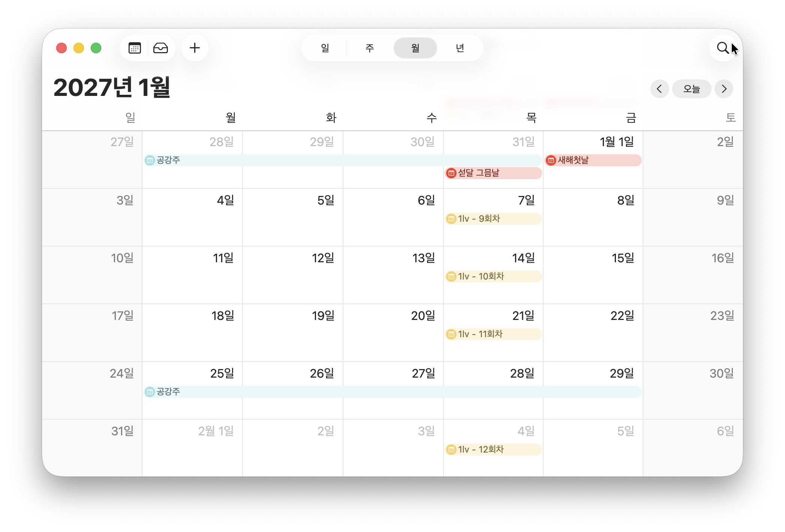The width and height of the screenshot is (785, 532).
Task: Click the 2027년 1월 month title
Action: 112,87
